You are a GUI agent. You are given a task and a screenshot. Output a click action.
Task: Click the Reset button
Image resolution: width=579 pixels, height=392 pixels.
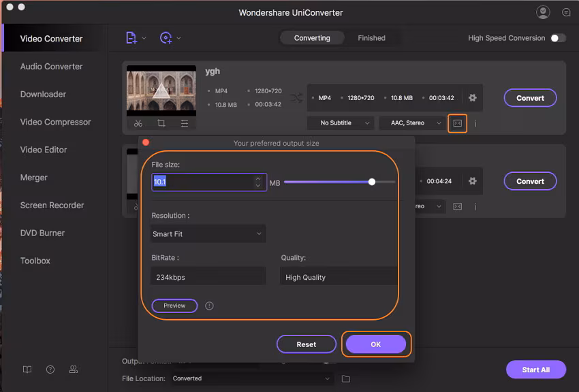pyautogui.click(x=306, y=344)
